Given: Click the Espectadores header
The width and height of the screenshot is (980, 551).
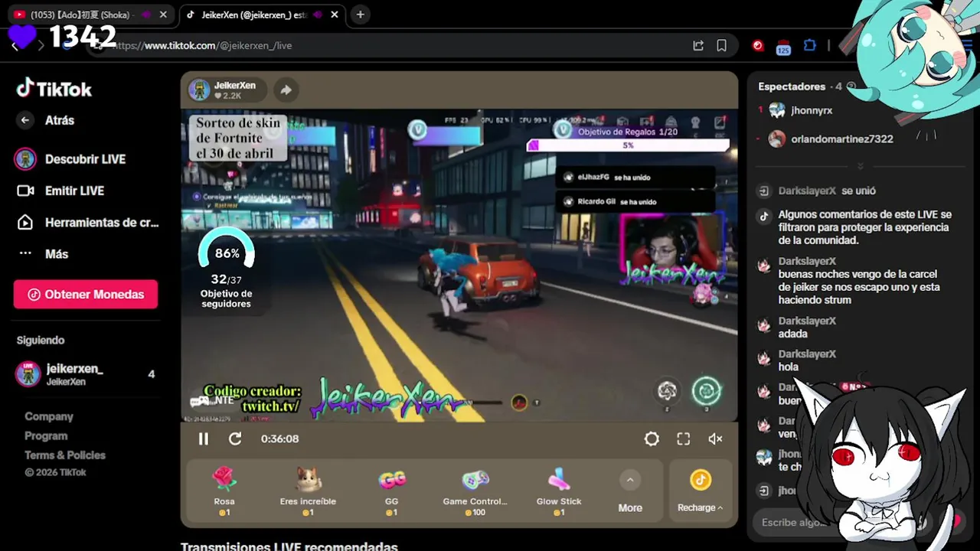Looking at the screenshot, I should [x=792, y=86].
